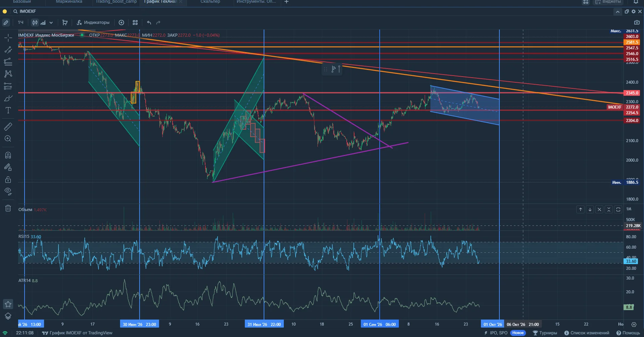Screen dimensions: 644x337
Task: Open the Скальпер tab
Action: 210,2
